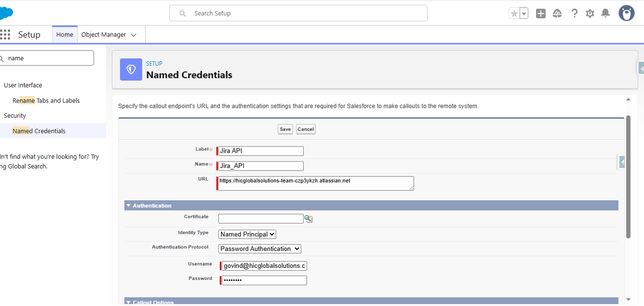Click the Setup gear icon
Screen dimensions: 644x306
pyautogui.click(x=590, y=14)
